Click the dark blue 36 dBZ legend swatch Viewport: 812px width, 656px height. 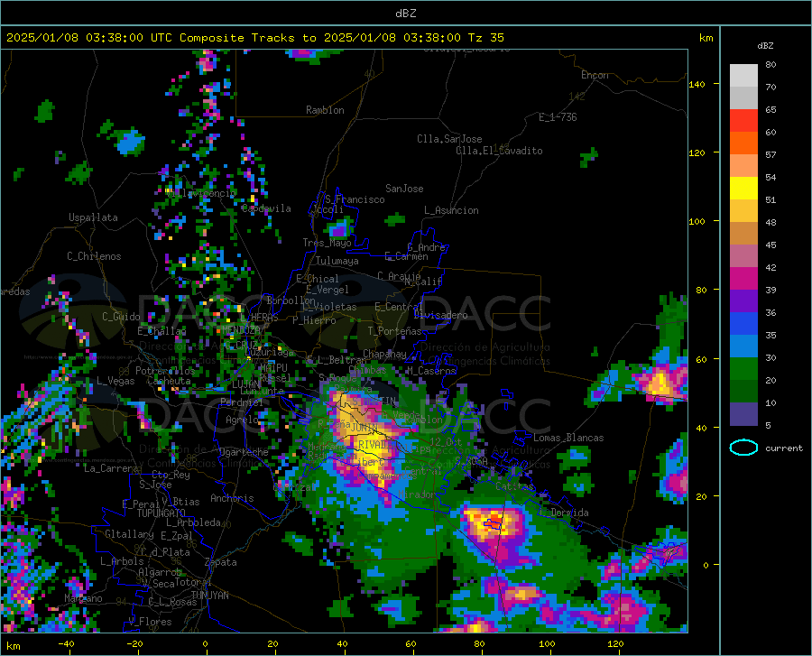(x=743, y=324)
